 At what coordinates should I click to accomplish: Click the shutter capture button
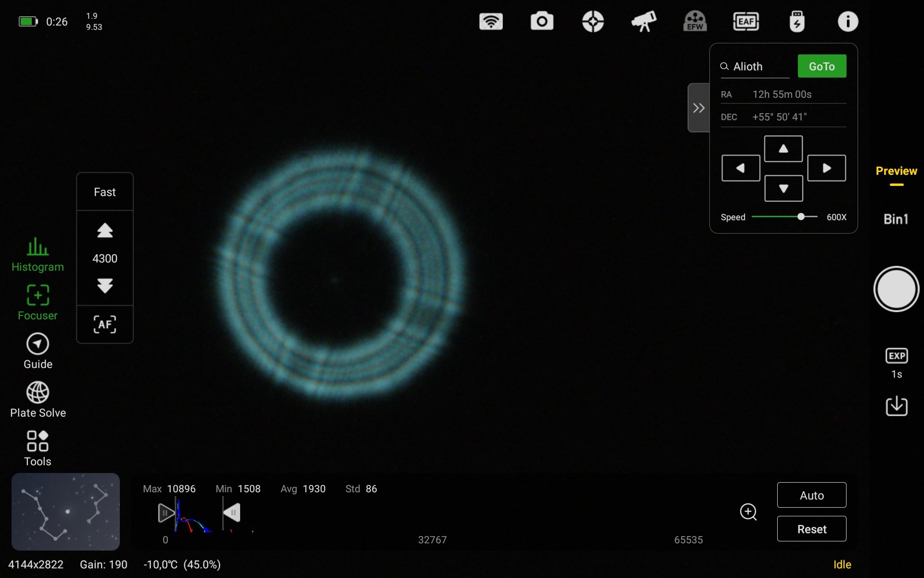pos(896,289)
